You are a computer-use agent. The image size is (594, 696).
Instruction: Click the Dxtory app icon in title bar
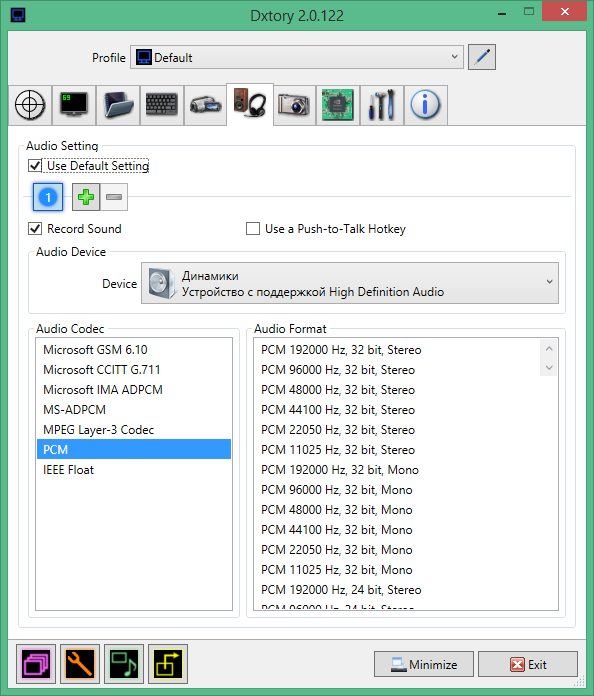(18, 15)
